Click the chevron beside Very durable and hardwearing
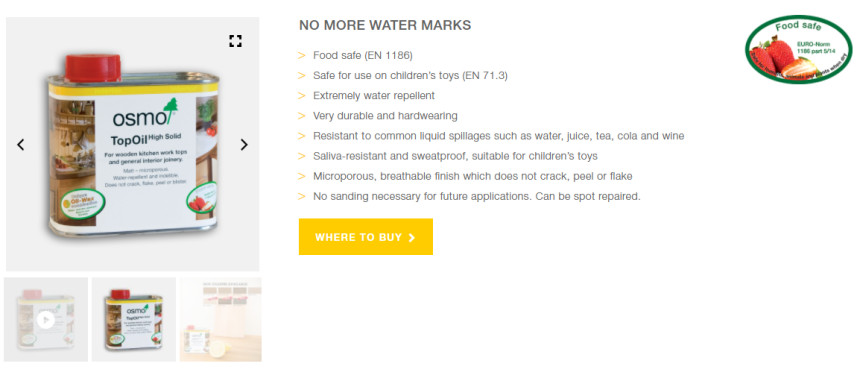The image size is (860, 384). point(302,116)
